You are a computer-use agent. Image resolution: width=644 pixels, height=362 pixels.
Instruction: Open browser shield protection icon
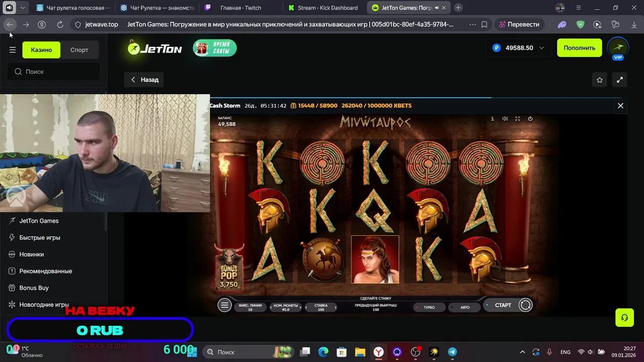(x=580, y=24)
